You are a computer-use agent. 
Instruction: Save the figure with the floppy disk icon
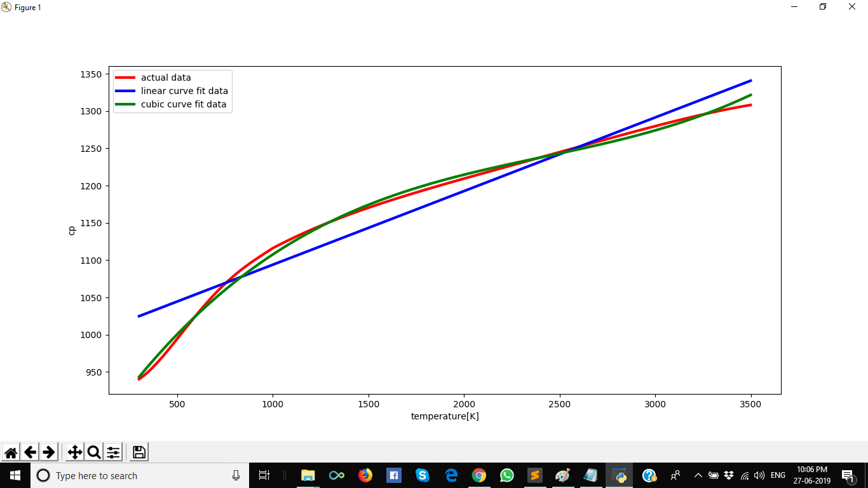[139, 452]
